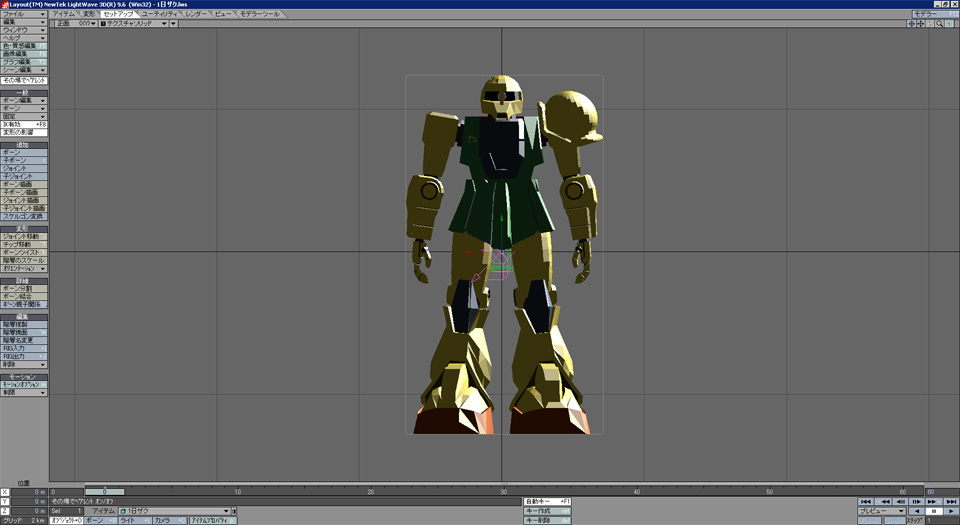The image size is (960, 525).
Task: Jump to last frame playback button
Action: pos(950,502)
